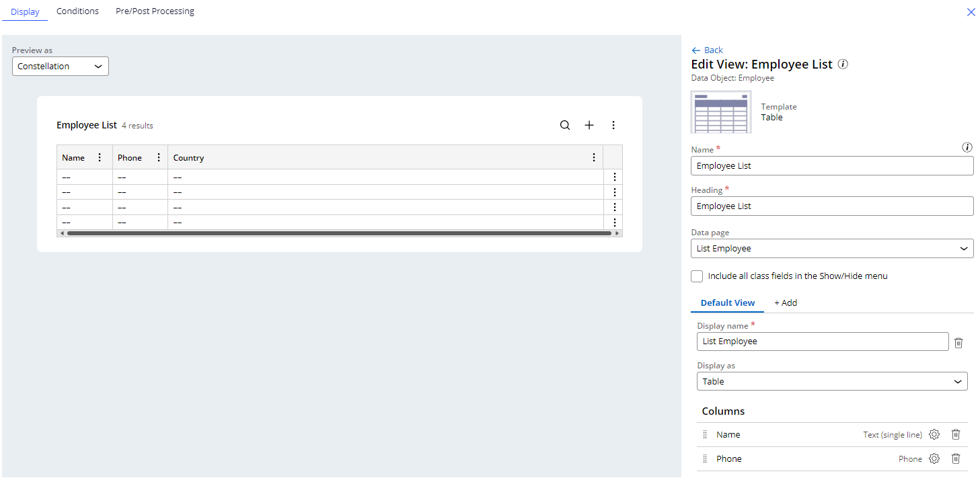Open the Preview as Constellation dropdown

(60, 66)
